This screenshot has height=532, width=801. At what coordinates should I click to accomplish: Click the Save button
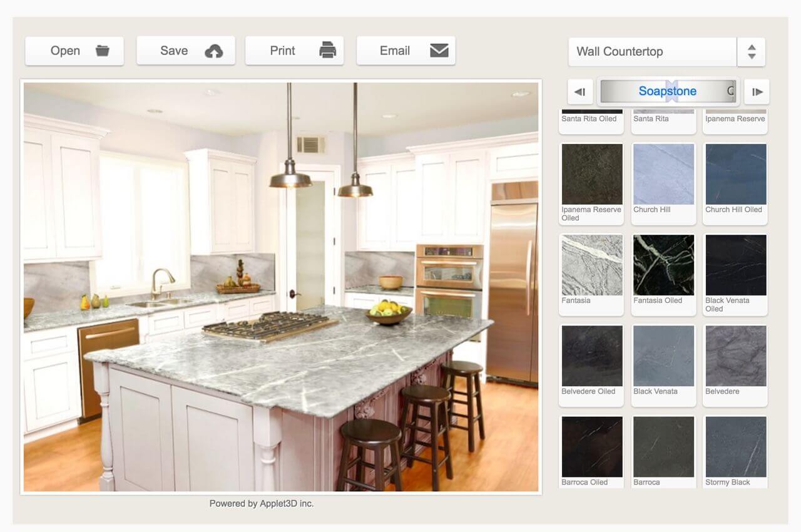tap(185, 50)
